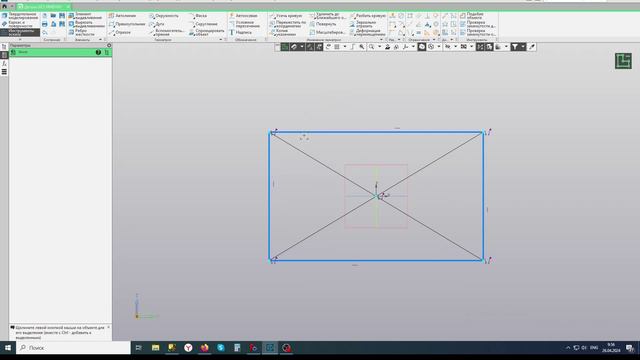Open the fx variables side-panel icon

[x=4, y=63]
